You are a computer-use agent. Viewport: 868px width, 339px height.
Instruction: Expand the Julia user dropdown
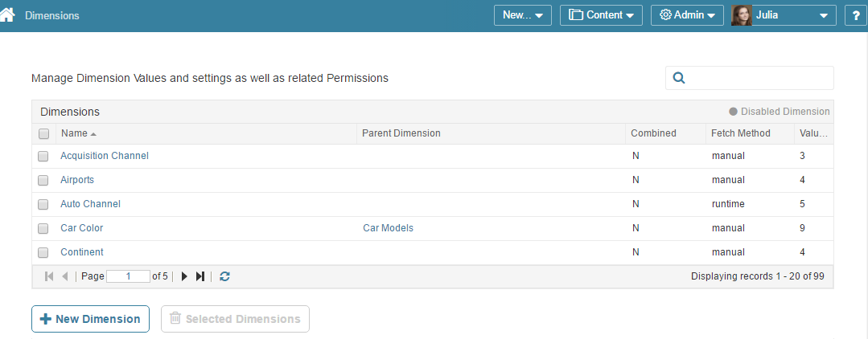coord(784,15)
